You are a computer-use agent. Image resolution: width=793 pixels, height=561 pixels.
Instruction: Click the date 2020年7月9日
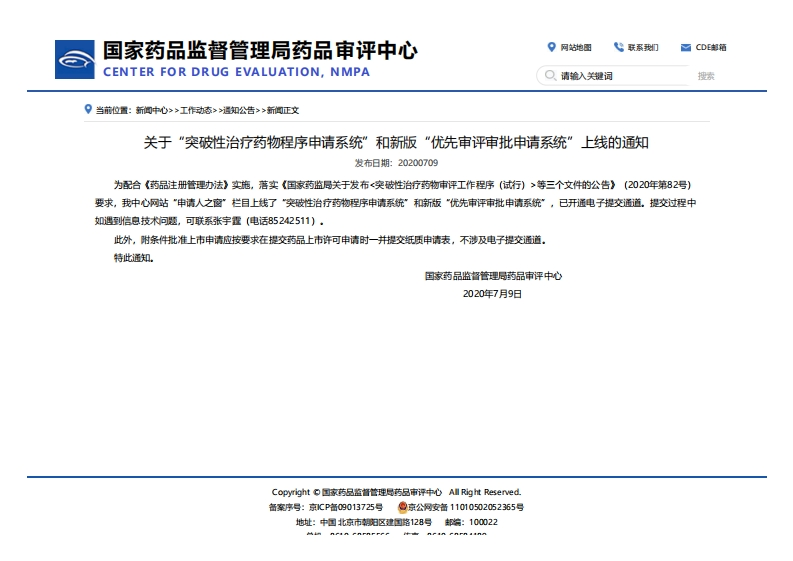click(492, 294)
